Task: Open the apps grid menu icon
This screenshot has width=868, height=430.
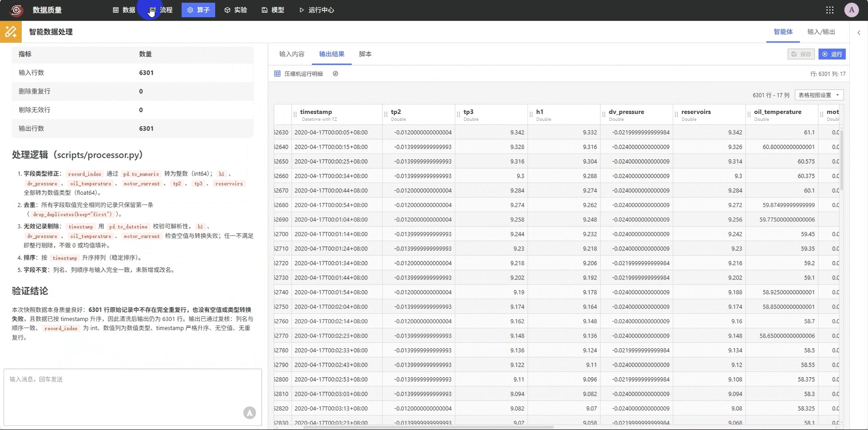Action: pyautogui.click(x=830, y=10)
